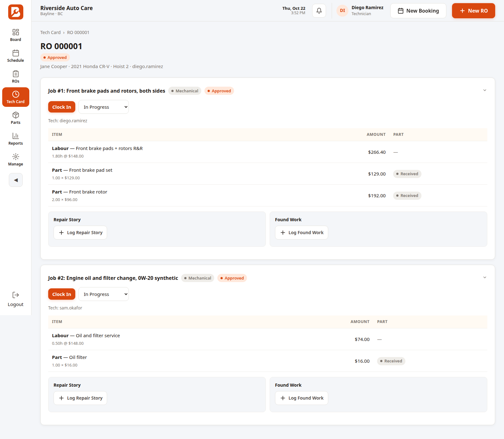Clock In on Job #1
Screen dimensions: 504x439
62,107
